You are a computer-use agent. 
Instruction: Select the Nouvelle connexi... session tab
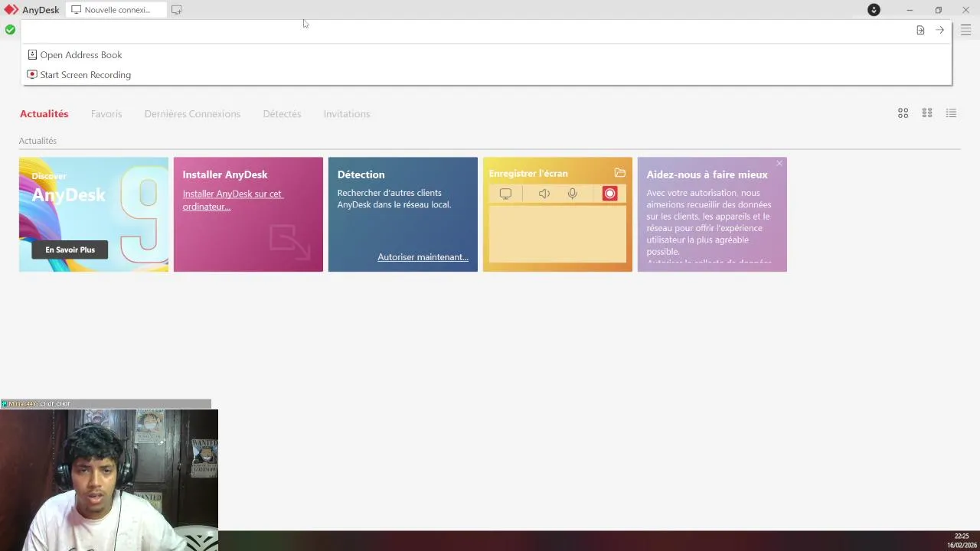coord(116,10)
